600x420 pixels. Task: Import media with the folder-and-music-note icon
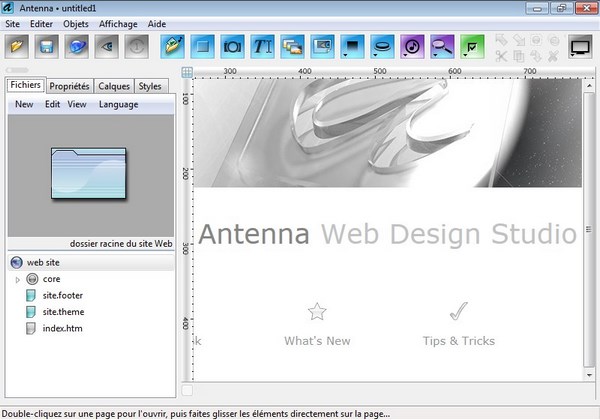click(173, 47)
